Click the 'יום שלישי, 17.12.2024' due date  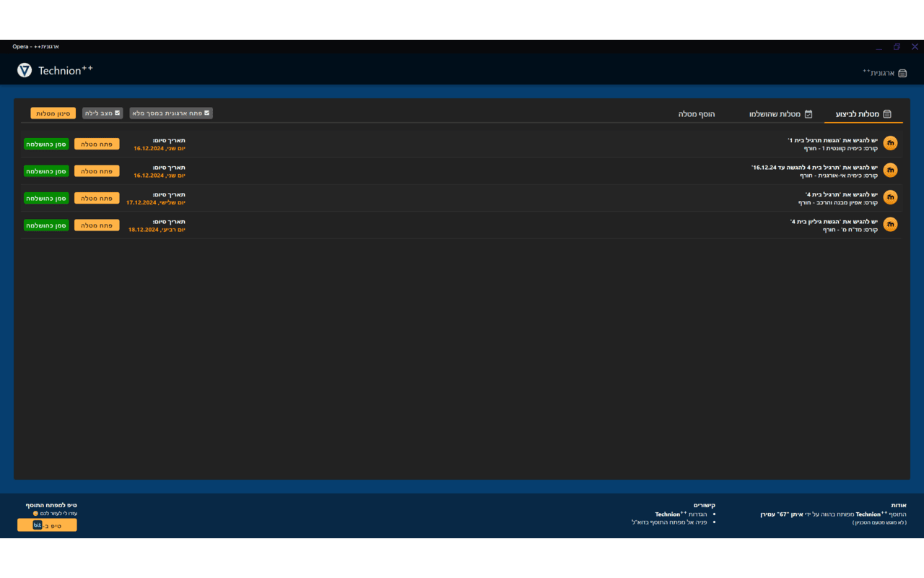156,202
